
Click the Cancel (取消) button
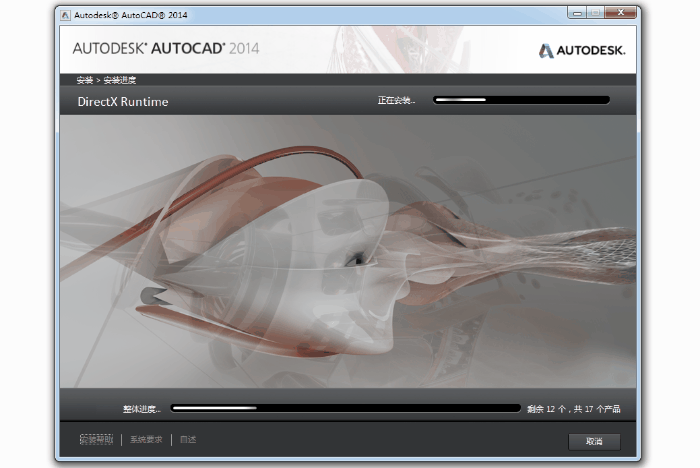click(x=594, y=441)
